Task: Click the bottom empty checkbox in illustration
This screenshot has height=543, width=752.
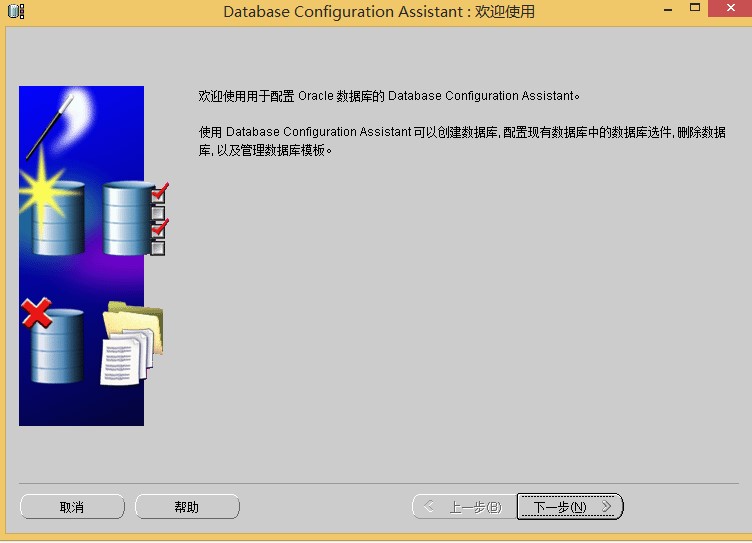Action: [158, 247]
